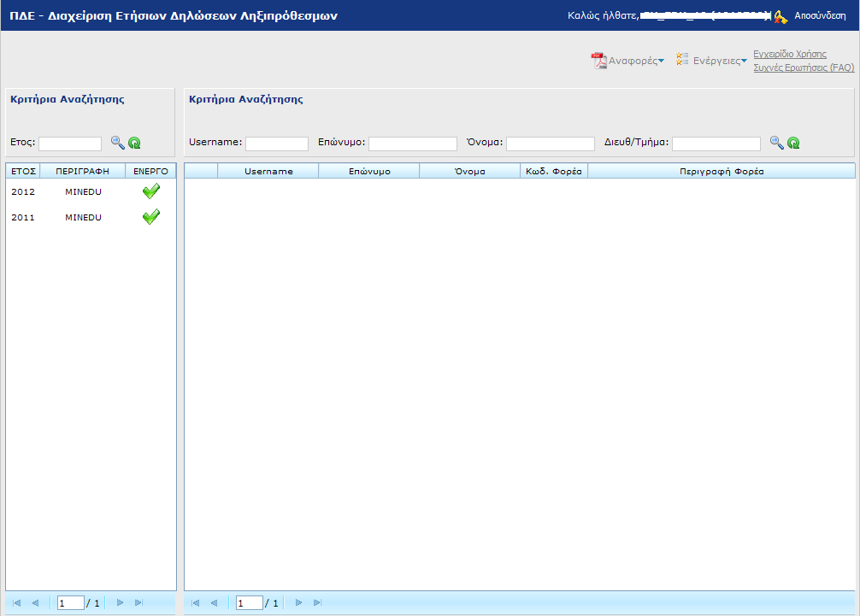Open the Αναφορές dropdown menu
This screenshot has width=860, height=616.
[636, 61]
